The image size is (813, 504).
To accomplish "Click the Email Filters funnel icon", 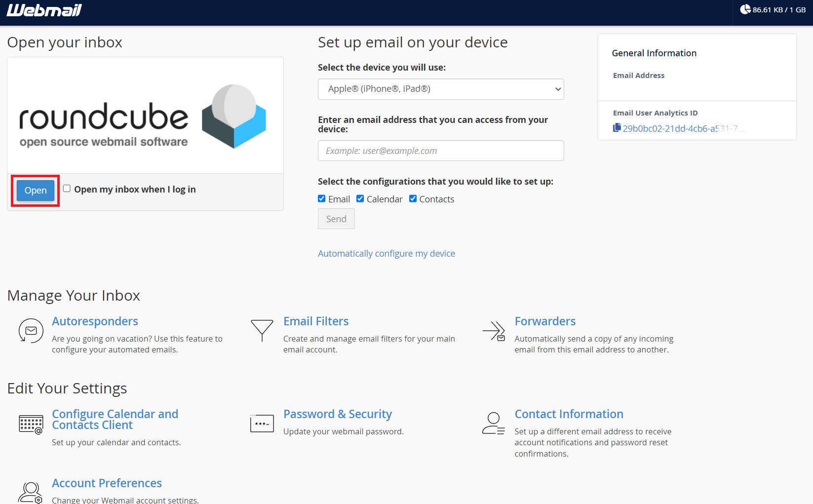I will 262,331.
